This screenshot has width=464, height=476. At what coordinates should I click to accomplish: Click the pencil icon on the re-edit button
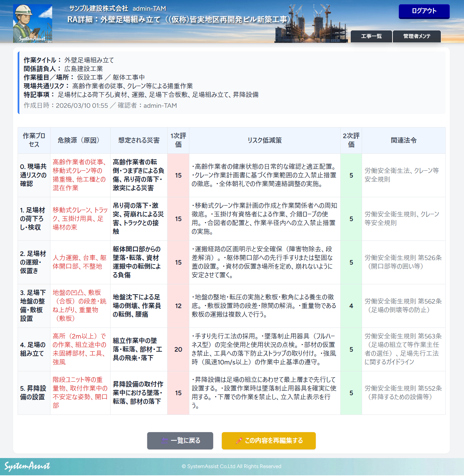239,440
